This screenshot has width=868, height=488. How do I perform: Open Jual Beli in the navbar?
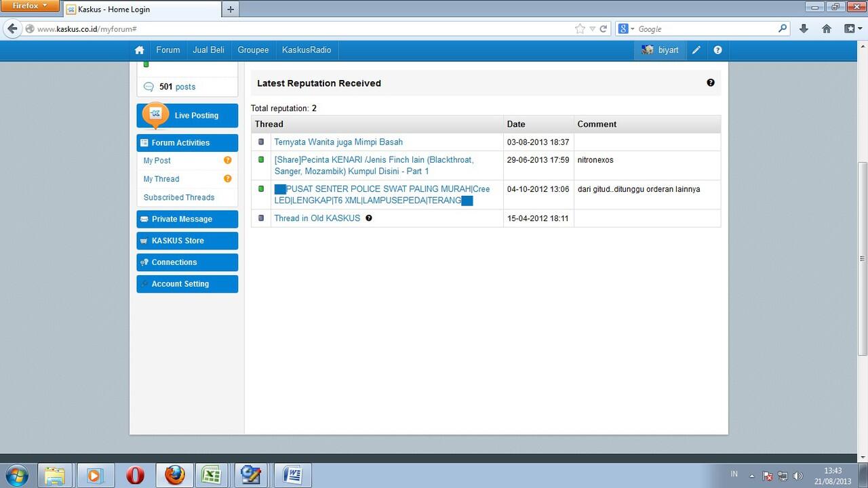(209, 50)
